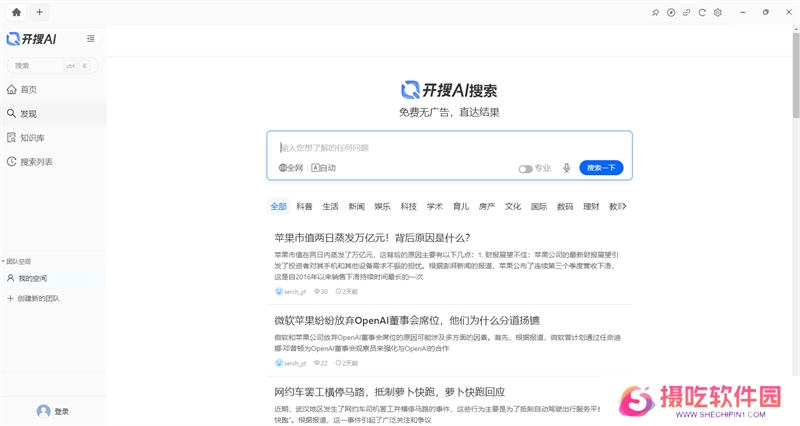Focus the sidebar 搜索 field
Image resolution: width=800 pixels, height=426 pixels.
tap(52, 65)
